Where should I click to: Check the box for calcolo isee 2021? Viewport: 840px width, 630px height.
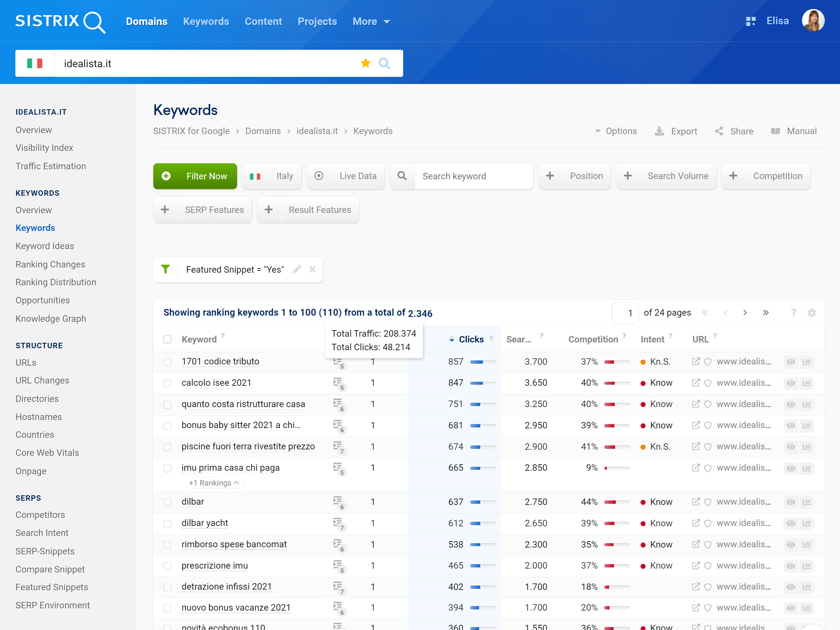tap(167, 383)
